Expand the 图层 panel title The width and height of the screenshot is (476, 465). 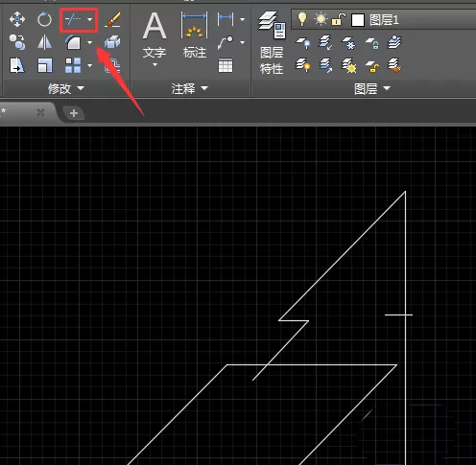(372, 88)
